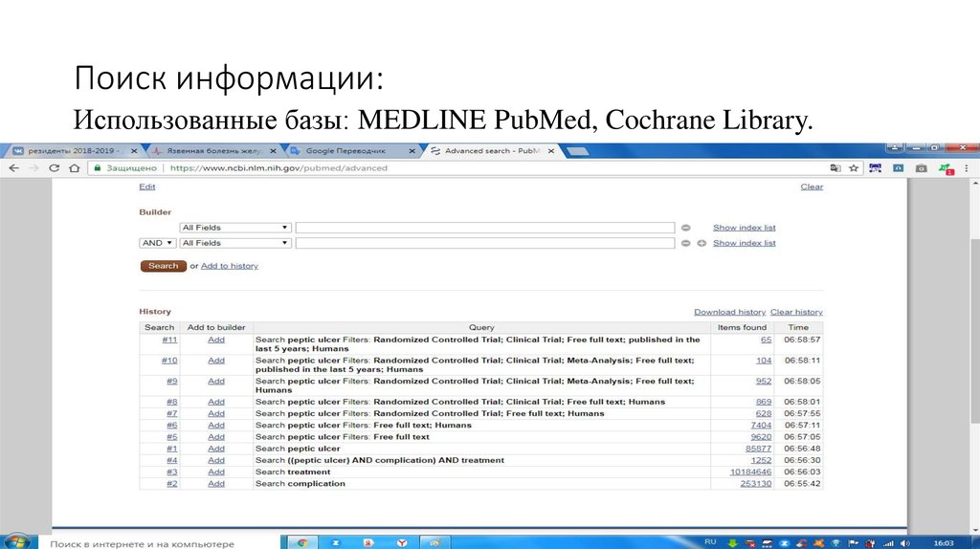Screen dimensions: 980x549
Task: Click the browser address bar URL
Action: [x=278, y=168]
